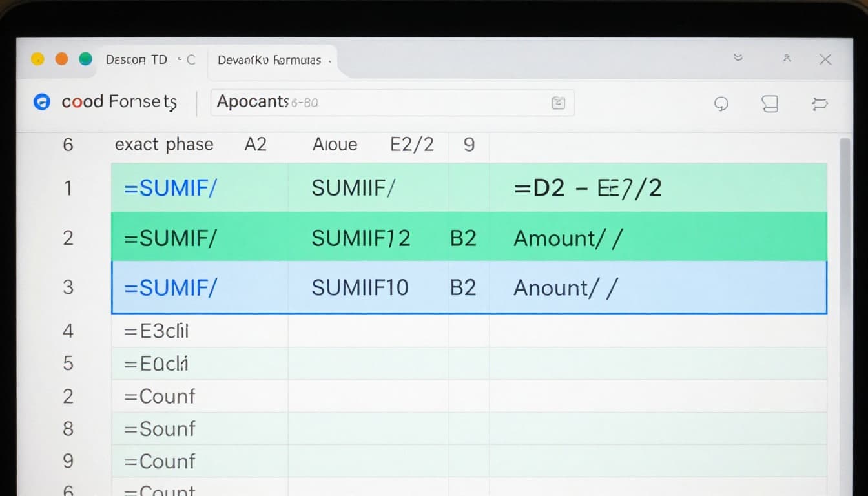Select row number 4 header

click(68, 331)
